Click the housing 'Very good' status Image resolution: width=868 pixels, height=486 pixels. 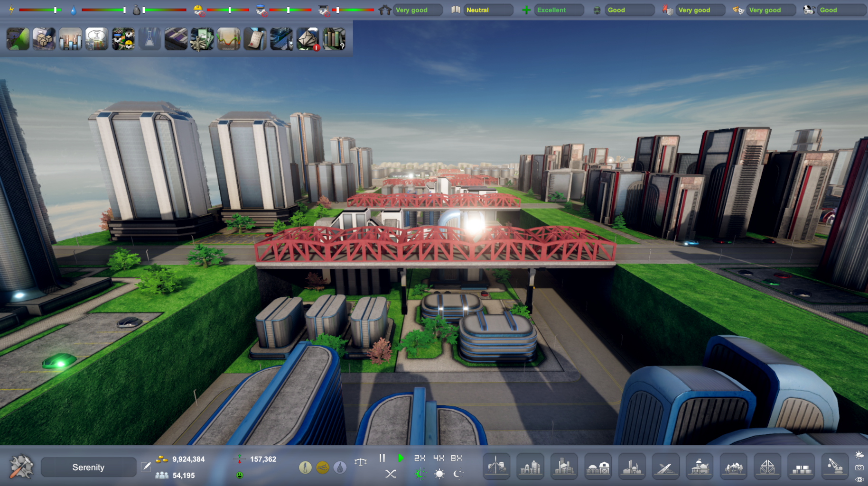pyautogui.click(x=418, y=10)
